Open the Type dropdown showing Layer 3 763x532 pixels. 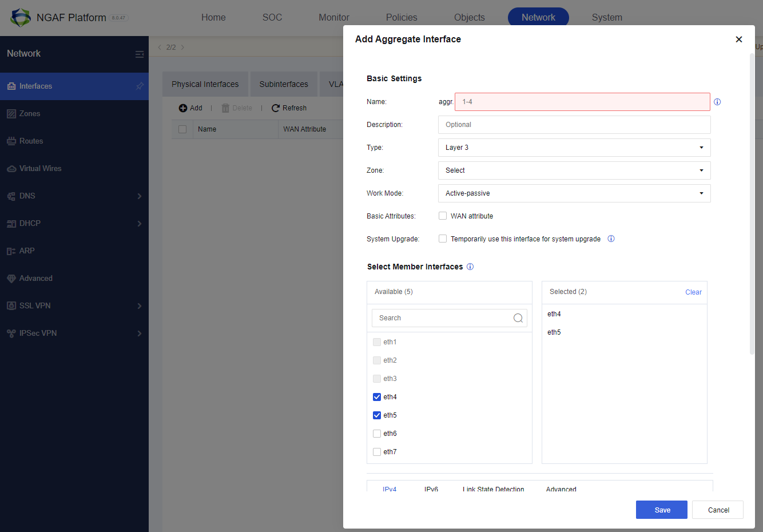click(574, 148)
